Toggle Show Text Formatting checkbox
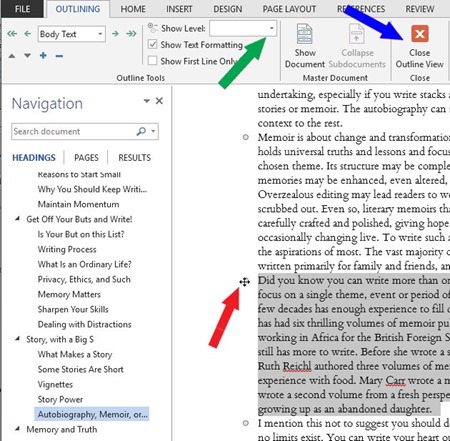Image resolution: width=450 pixels, height=441 pixels. coord(152,44)
